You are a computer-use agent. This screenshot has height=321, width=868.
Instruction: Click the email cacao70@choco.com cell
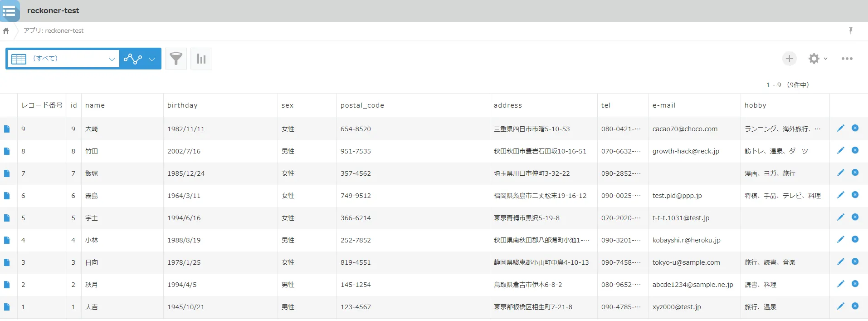click(x=685, y=129)
